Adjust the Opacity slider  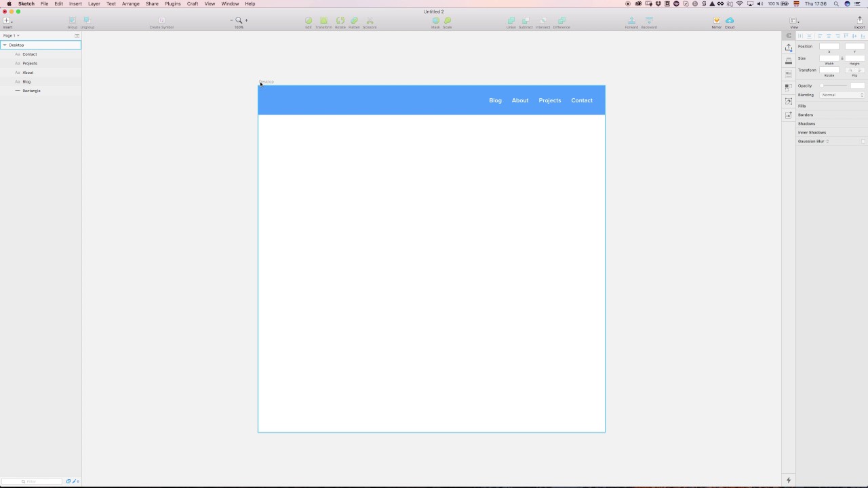tap(834, 86)
